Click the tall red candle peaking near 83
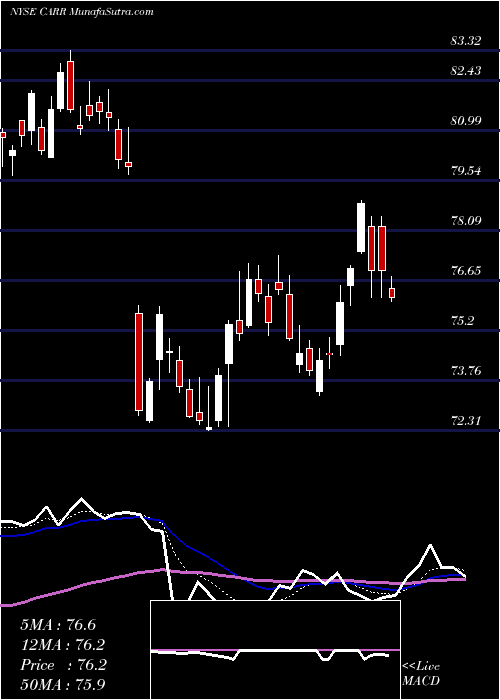This screenshot has height=700, width=500. point(71,85)
